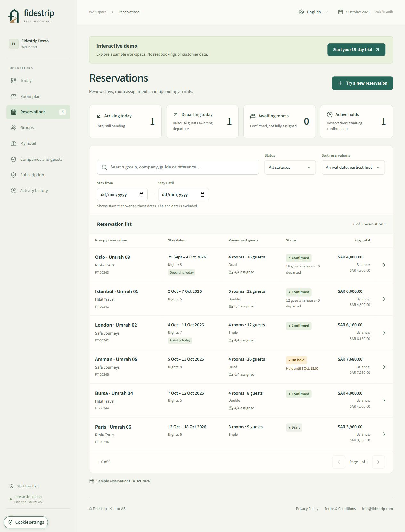Open Cookie settings button

(x=26, y=522)
